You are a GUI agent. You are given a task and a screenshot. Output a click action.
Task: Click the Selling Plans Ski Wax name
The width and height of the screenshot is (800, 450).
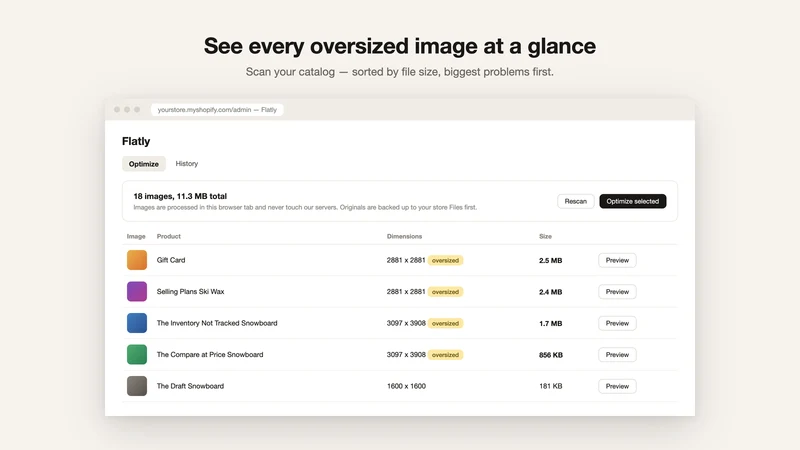click(190, 292)
